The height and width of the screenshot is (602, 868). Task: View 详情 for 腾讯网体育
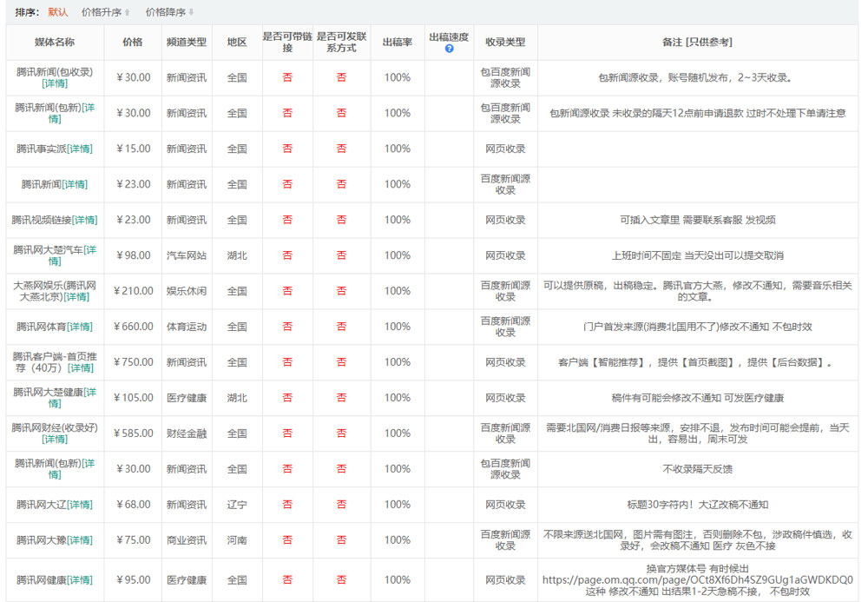79,327
